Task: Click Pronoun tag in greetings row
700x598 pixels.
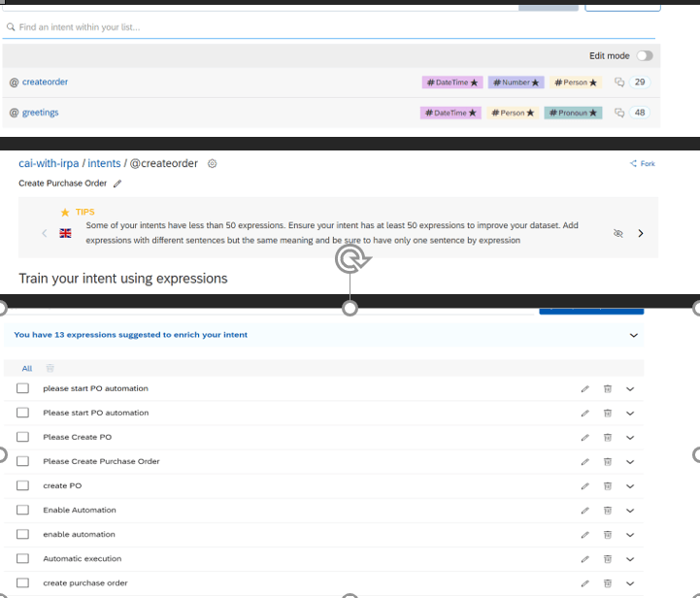Action: (x=573, y=113)
